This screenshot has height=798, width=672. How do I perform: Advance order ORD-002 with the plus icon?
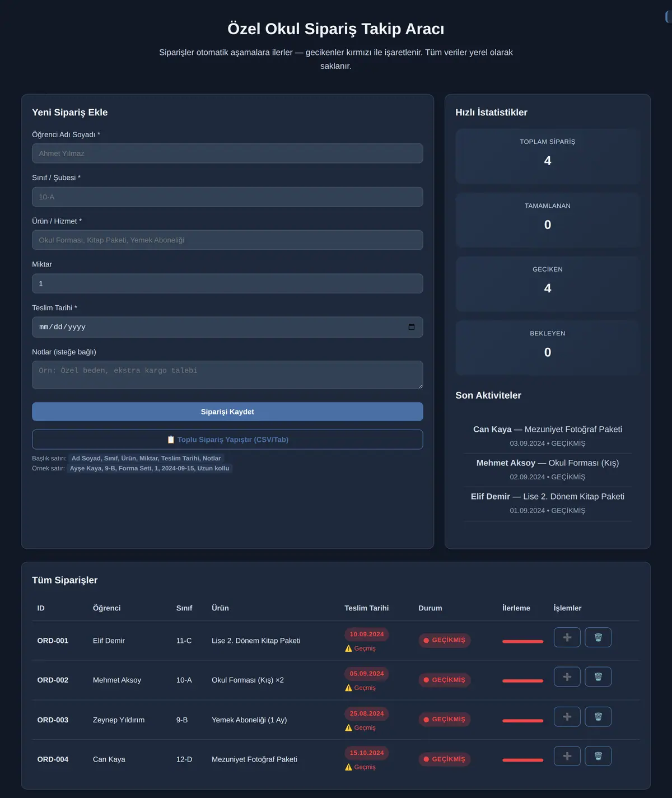(x=567, y=677)
